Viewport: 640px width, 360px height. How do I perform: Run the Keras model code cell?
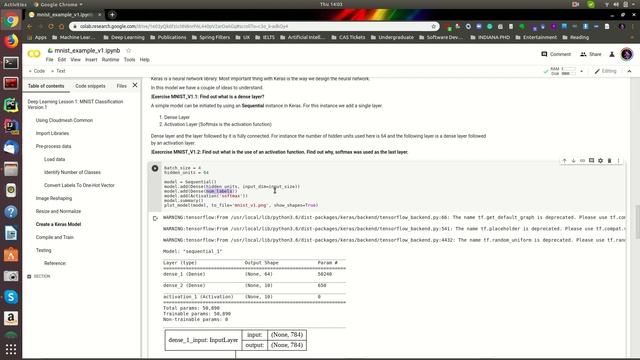pyautogui.click(x=155, y=168)
